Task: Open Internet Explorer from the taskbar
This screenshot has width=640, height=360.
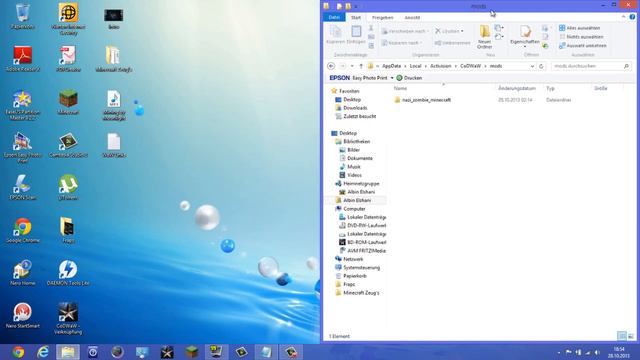Action: tap(43, 352)
